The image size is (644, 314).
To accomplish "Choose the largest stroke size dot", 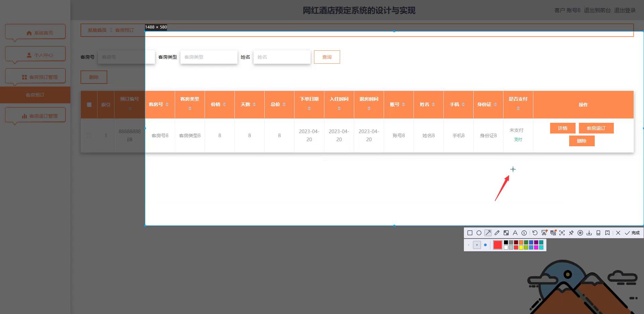I will (x=485, y=245).
